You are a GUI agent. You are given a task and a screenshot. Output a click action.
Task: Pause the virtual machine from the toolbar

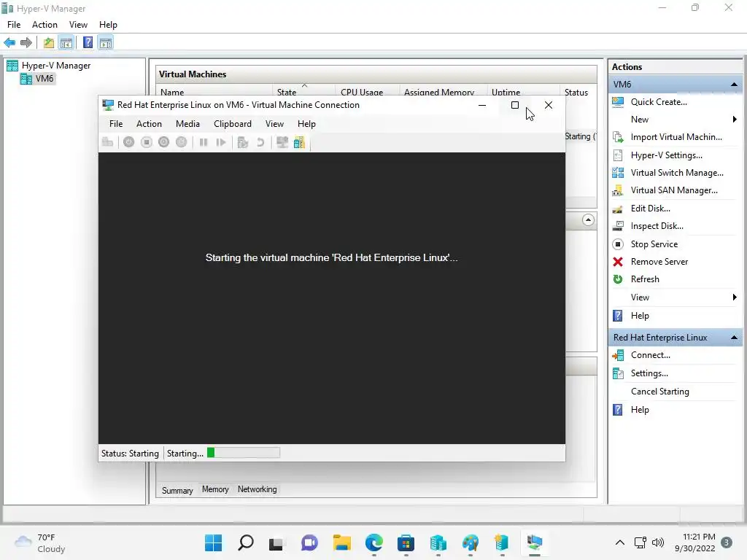(x=204, y=142)
